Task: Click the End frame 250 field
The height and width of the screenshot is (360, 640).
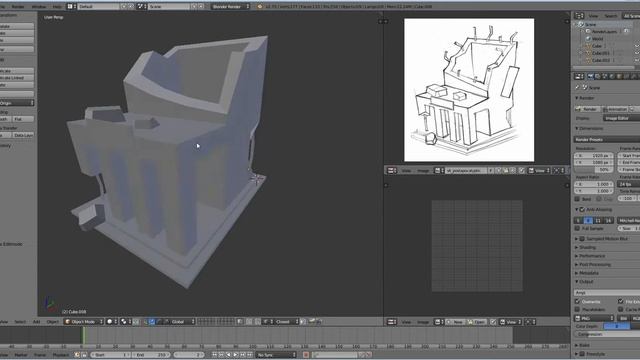Action: (x=151, y=355)
